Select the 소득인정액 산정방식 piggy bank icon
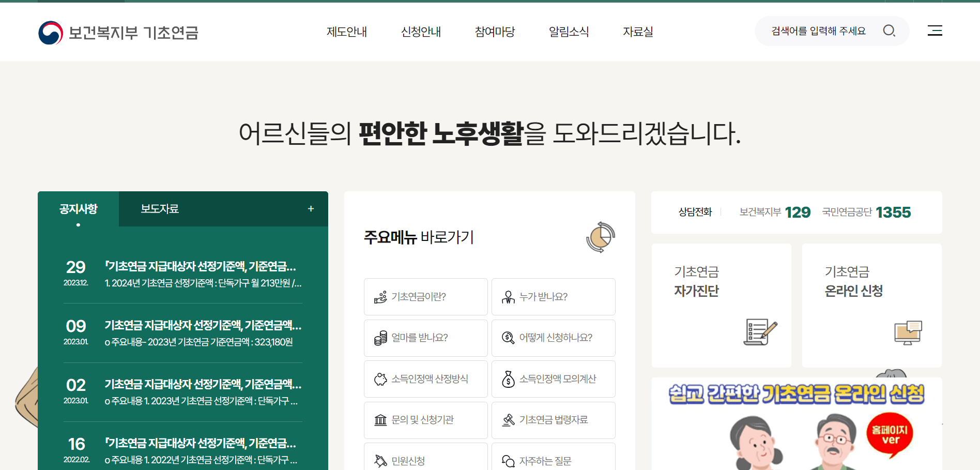 point(381,378)
